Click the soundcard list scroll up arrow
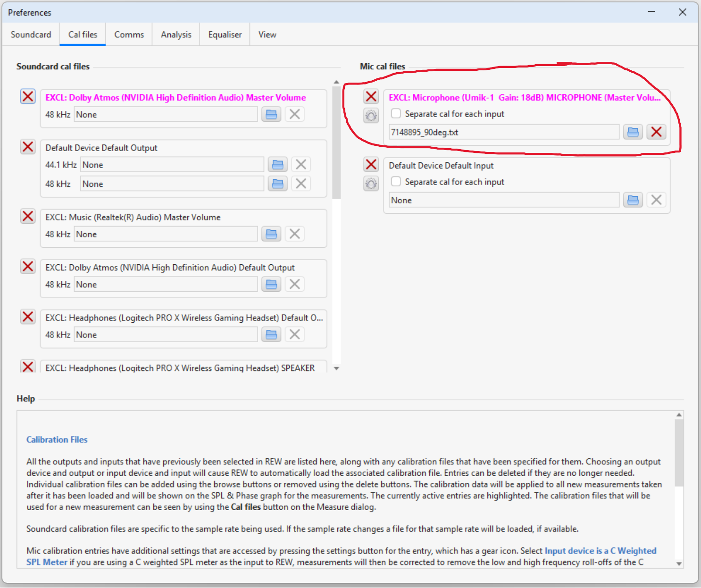 [x=336, y=82]
